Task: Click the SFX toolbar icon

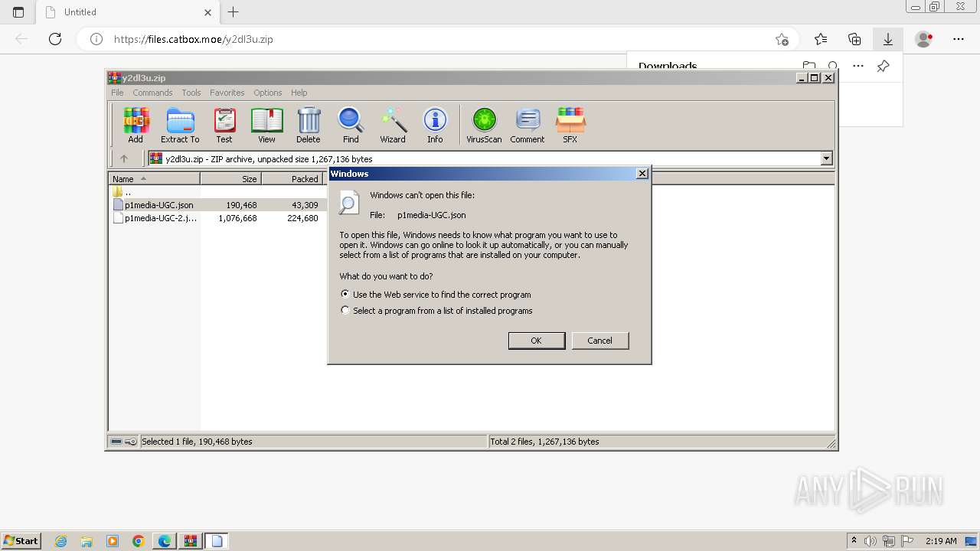Action: (x=570, y=125)
